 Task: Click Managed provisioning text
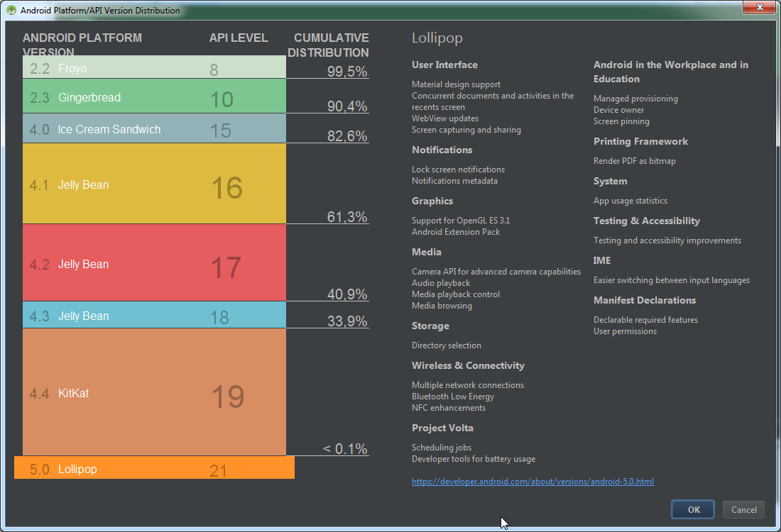click(635, 99)
